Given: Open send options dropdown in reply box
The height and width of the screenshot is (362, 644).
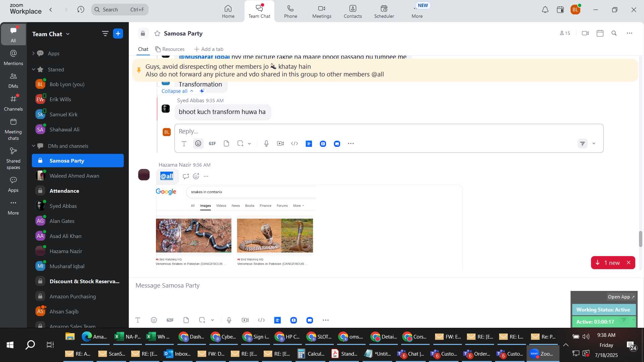Looking at the screenshot, I should pyautogui.click(x=594, y=143).
